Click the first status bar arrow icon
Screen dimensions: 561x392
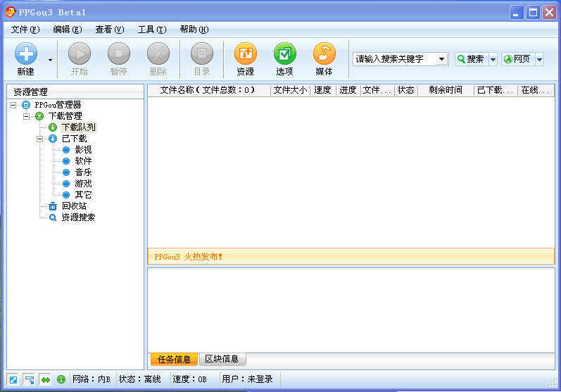(x=13, y=379)
